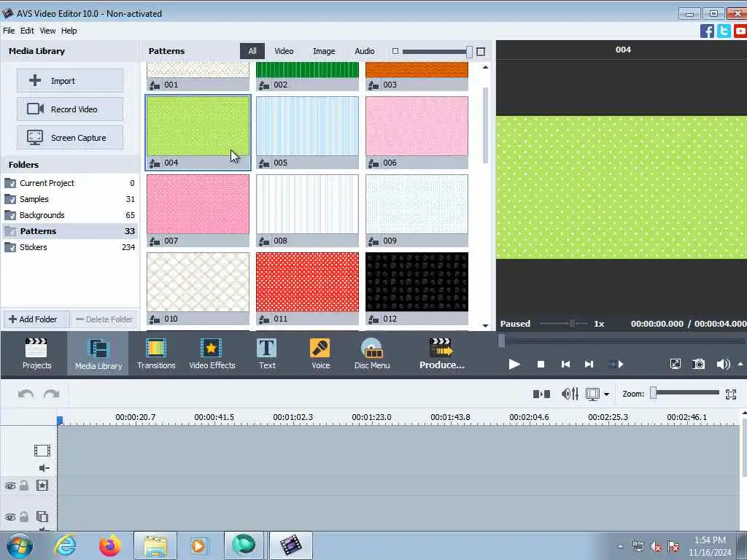Go to previous frame

pos(565,365)
